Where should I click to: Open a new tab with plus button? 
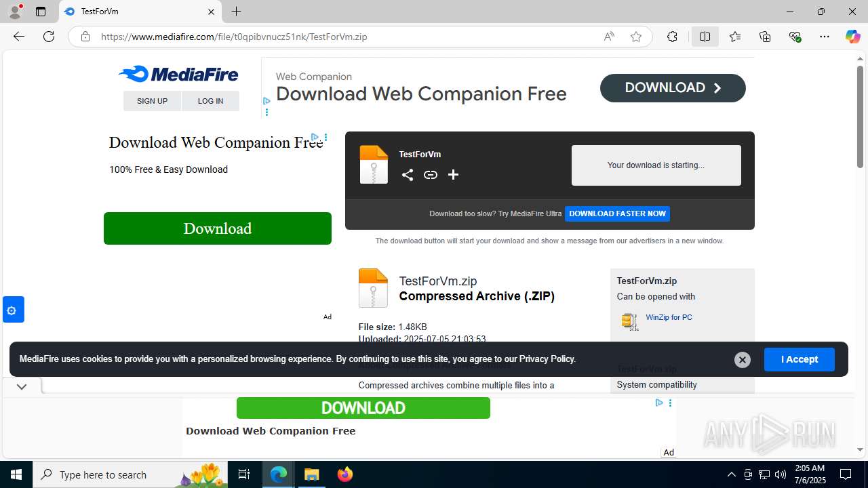tap(236, 12)
